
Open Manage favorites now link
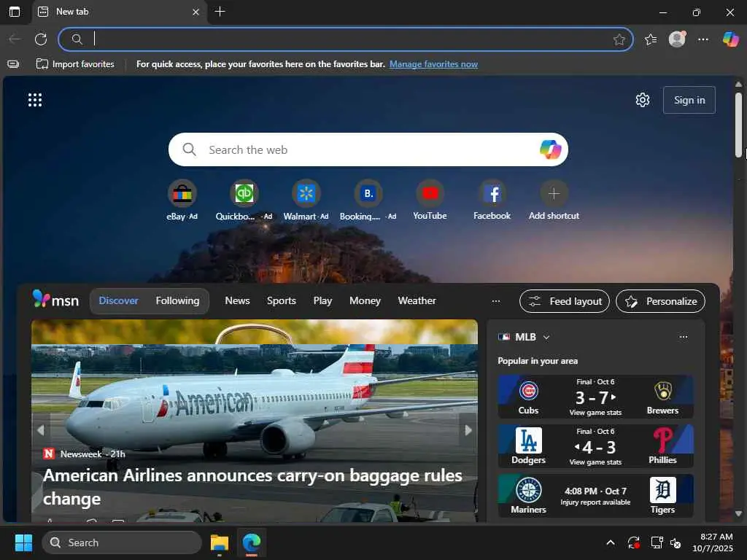(x=433, y=64)
